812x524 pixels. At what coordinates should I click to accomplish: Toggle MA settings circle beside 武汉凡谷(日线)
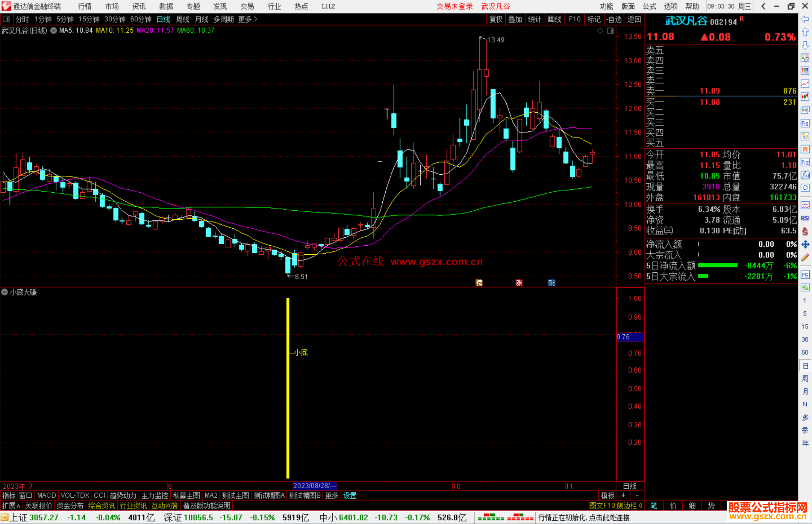(x=54, y=30)
